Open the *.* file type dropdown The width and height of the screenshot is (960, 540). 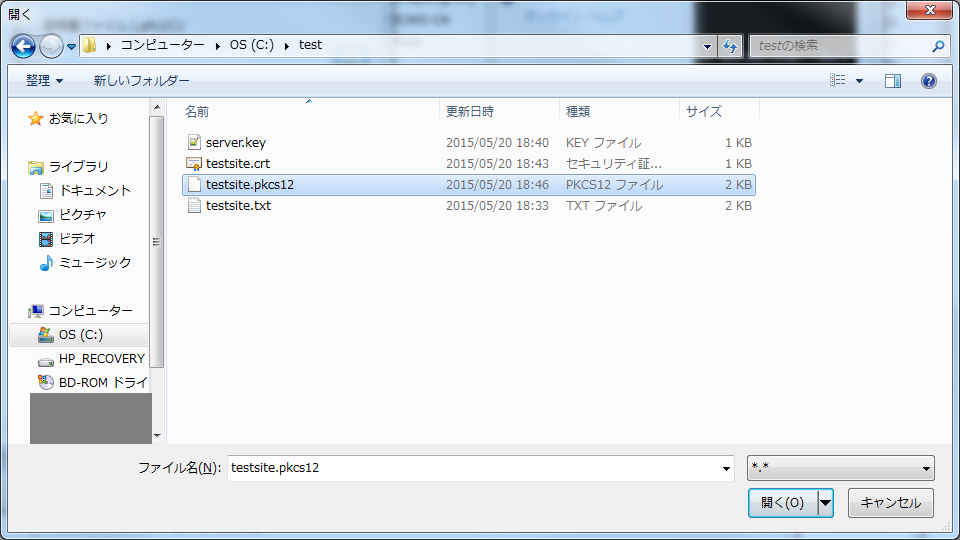point(841,468)
